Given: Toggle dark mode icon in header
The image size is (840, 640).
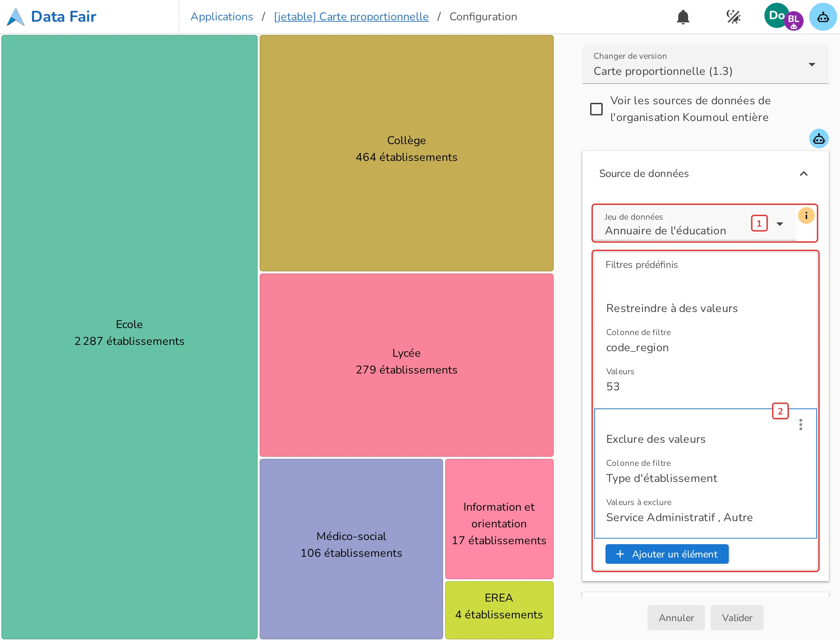Looking at the screenshot, I should (733, 17).
